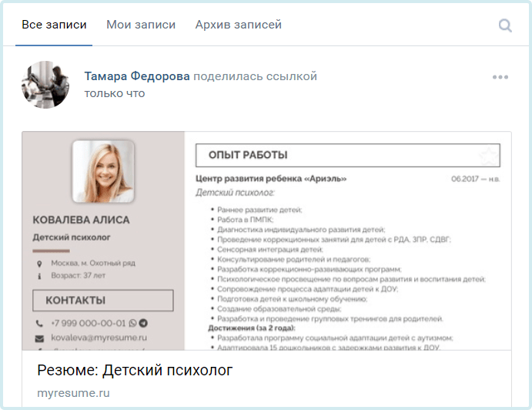The width and height of the screenshot is (532, 410).
Task: Click the faint star bookmark icon
Action: 489,156
